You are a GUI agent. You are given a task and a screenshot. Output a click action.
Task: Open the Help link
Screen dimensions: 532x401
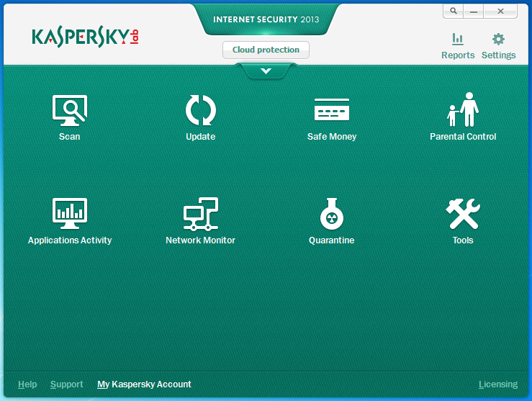27,384
